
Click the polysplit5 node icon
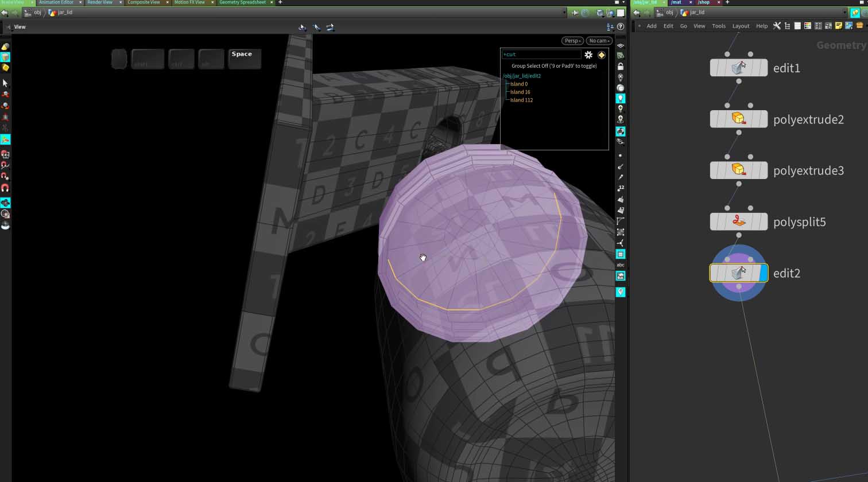coord(738,221)
